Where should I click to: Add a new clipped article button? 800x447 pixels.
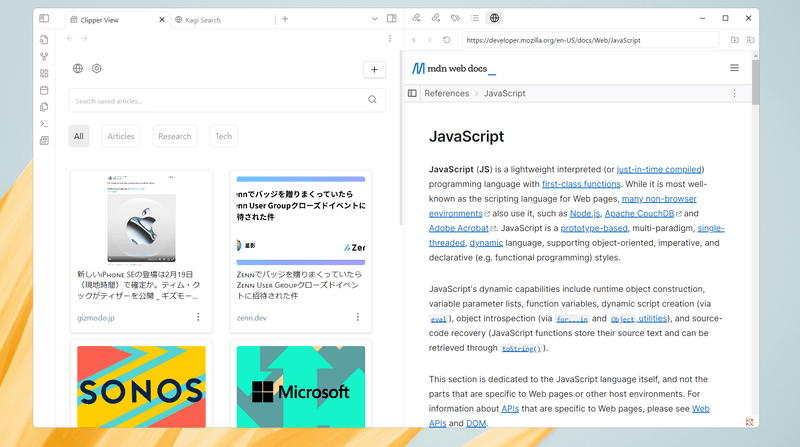tap(374, 70)
